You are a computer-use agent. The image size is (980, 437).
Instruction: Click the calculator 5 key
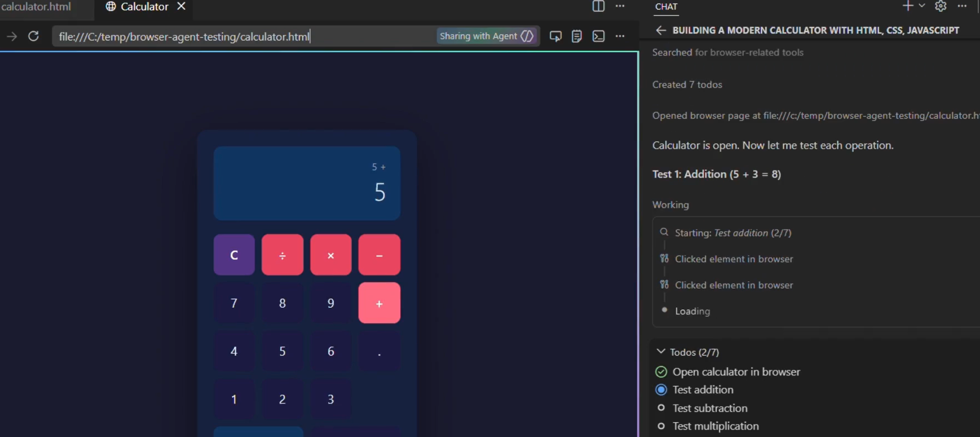click(x=282, y=351)
